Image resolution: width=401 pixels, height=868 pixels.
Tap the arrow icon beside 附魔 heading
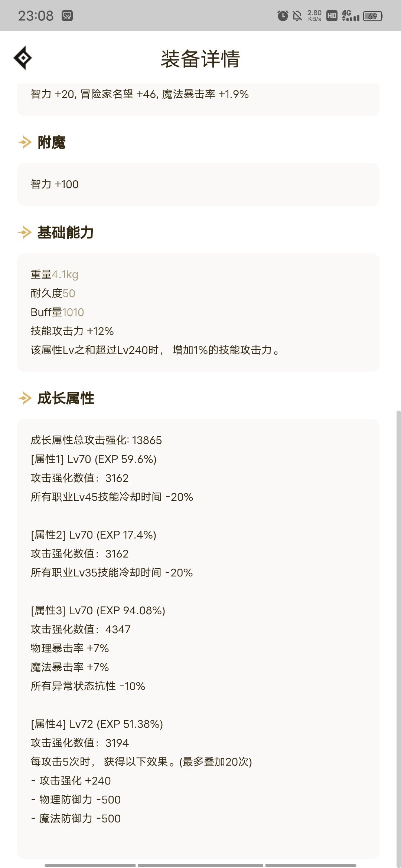tap(25, 142)
